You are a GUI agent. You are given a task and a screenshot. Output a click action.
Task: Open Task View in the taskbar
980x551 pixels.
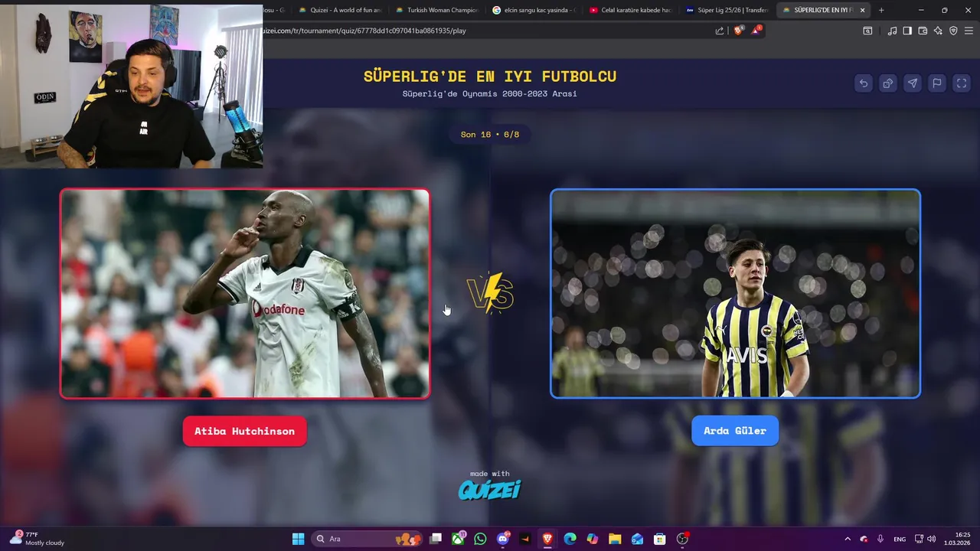click(436, 539)
